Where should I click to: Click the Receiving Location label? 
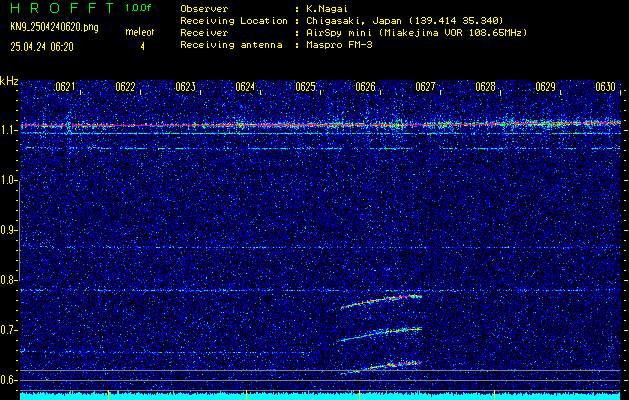click(x=234, y=21)
